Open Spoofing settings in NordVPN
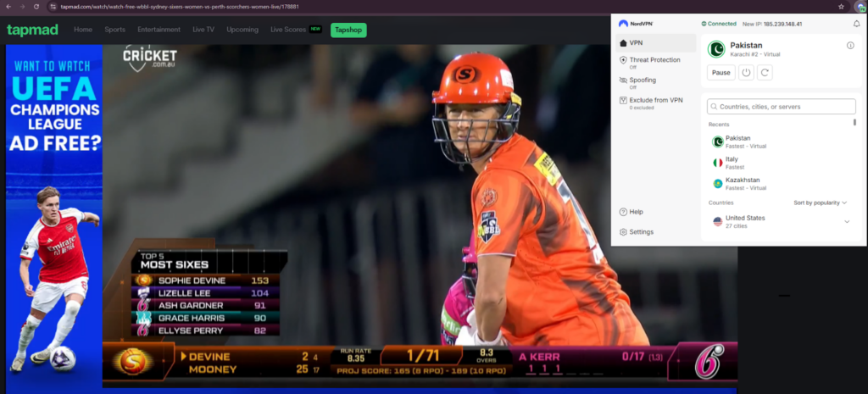This screenshot has height=394, width=868. (656, 83)
